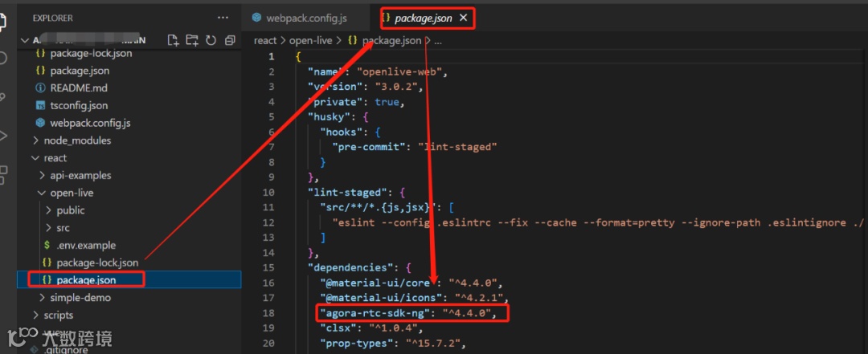Open root-level package.json above README.md
This screenshot has width=868, height=354.
tap(80, 71)
